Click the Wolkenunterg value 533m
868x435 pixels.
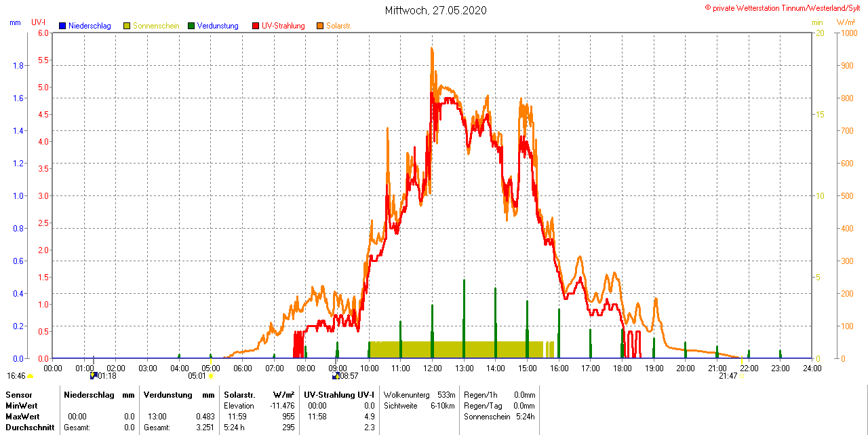[447, 394]
